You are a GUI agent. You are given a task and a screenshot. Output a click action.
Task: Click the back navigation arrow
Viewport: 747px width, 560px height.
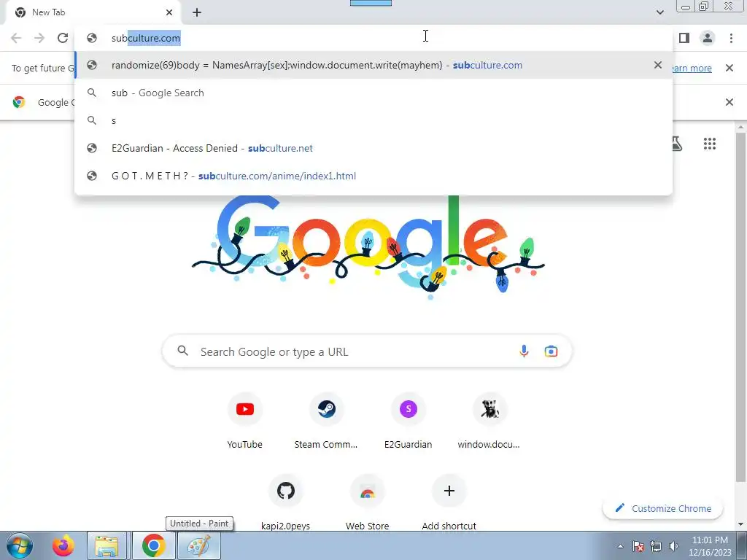[x=16, y=38]
